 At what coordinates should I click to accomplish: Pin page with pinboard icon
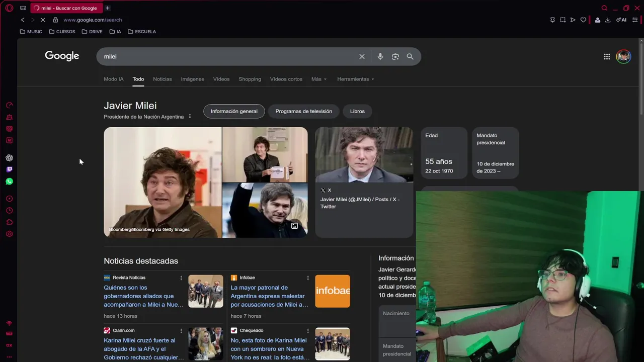552,20
